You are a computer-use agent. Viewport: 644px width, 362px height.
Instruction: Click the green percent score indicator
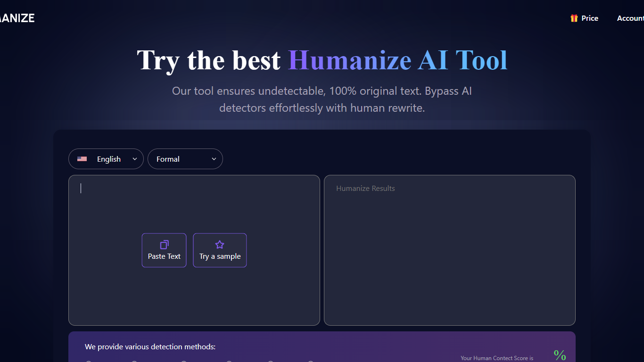(559, 354)
